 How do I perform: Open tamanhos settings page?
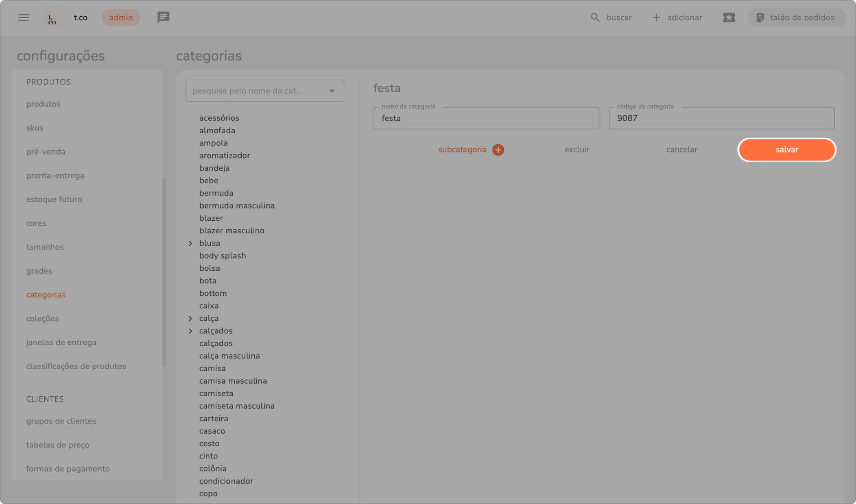click(45, 247)
